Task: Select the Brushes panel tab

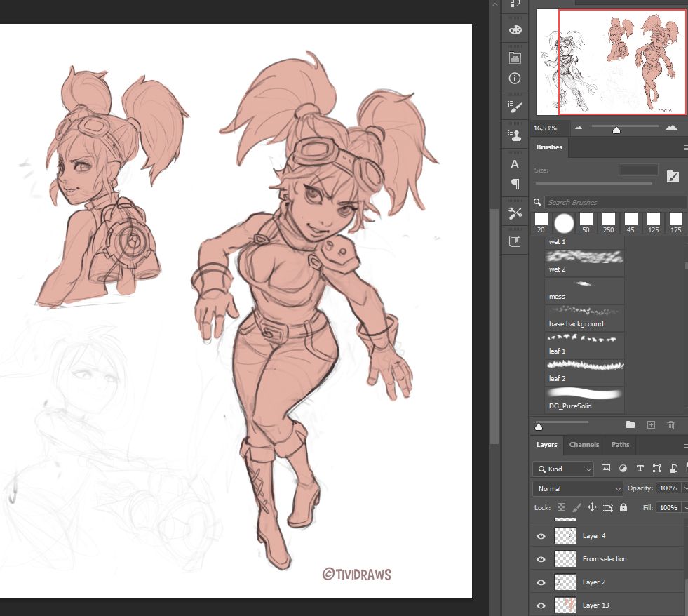Action: pyautogui.click(x=549, y=147)
